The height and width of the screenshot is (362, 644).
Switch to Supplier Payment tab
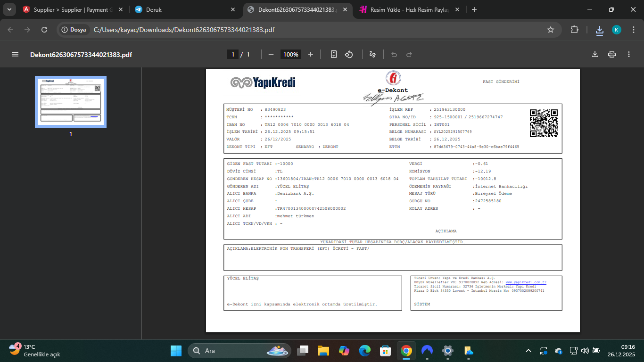[73, 9]
